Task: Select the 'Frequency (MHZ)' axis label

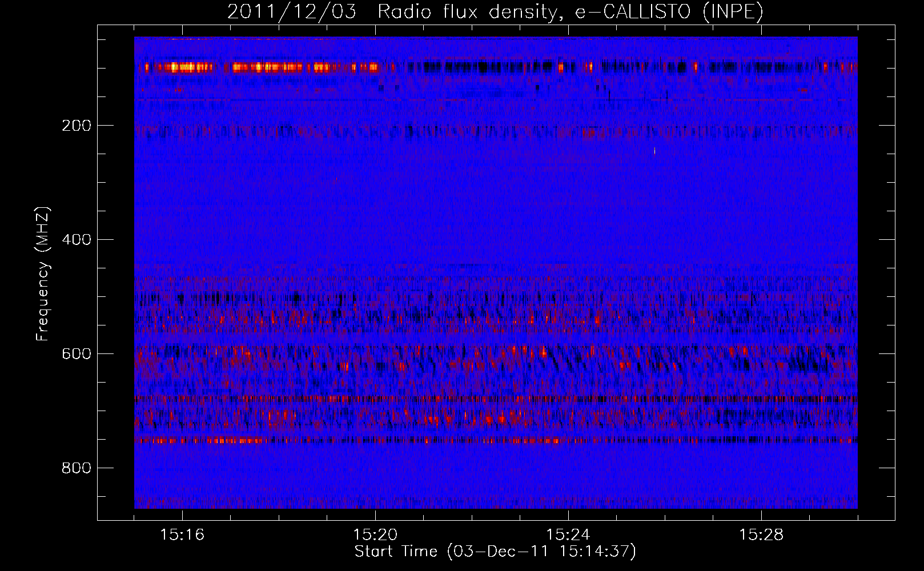Action: [43, 274]
